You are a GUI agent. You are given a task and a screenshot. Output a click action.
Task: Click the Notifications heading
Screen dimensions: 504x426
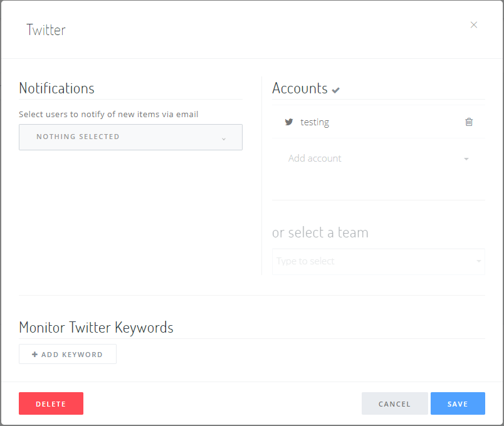[x=56, y=88]
